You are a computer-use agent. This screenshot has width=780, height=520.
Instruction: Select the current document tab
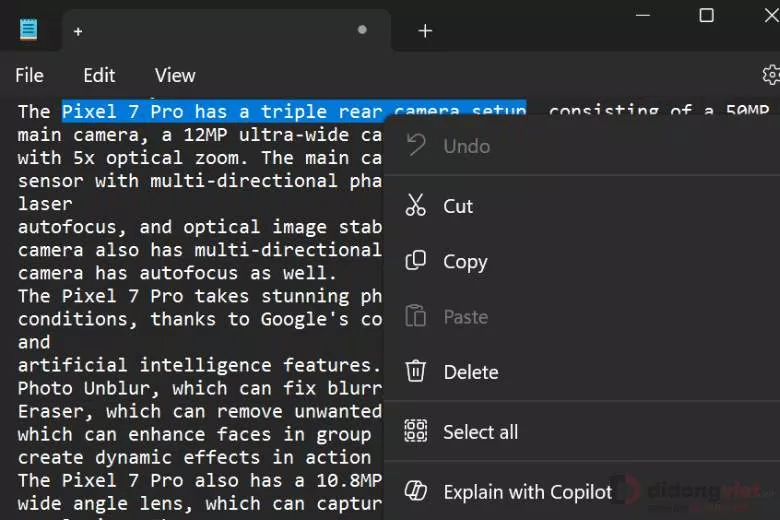200,31
